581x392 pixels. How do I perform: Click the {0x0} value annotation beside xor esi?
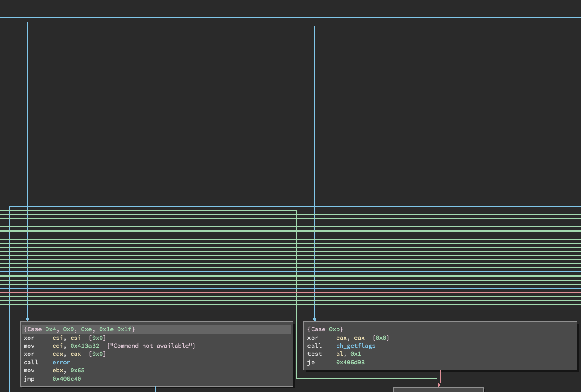pyautogui.click(x=97, y=338)
